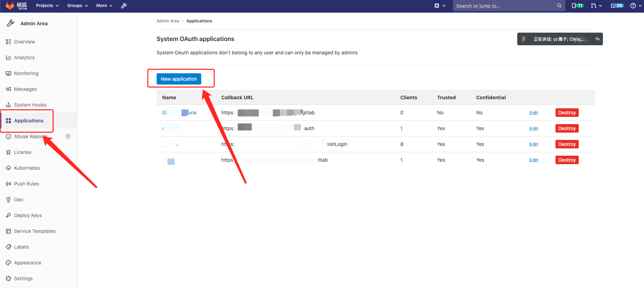Expand the Projects menu
The height and width of the screenshot is (289, 644).
tap(47, 6)
